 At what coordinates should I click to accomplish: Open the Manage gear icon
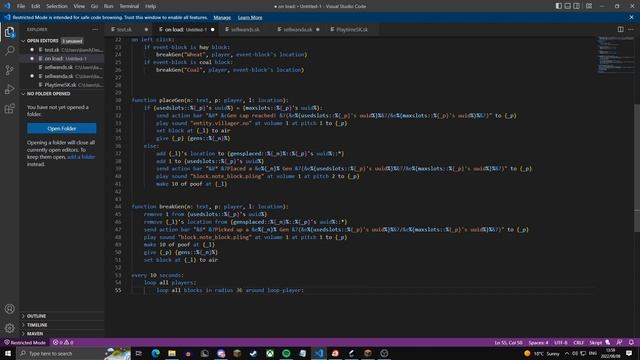point(9,328)
